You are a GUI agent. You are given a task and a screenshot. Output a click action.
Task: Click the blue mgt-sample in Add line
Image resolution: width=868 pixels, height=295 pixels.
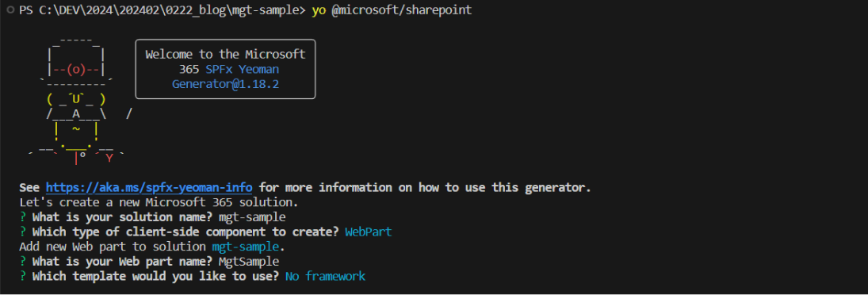tap(245, 247)
